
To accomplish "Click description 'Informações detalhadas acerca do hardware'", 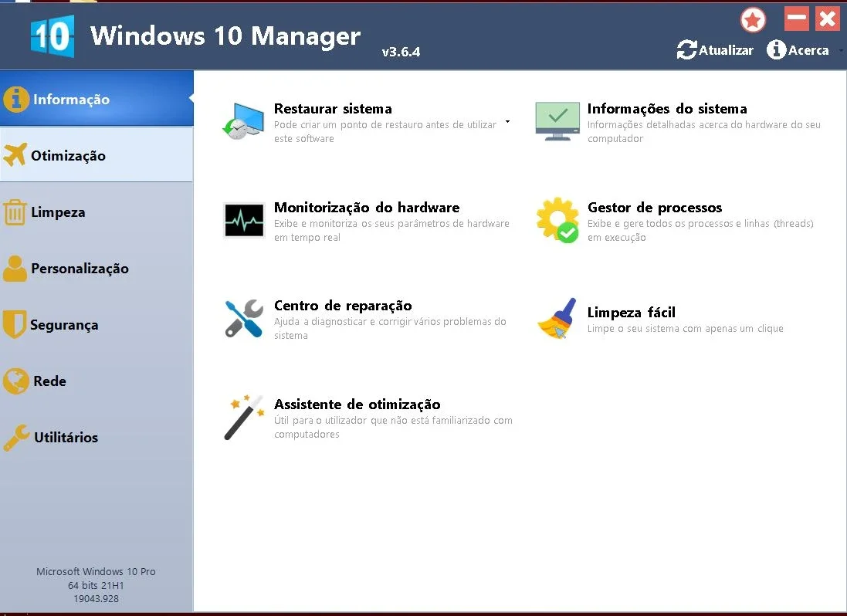I will pos(704,131).
